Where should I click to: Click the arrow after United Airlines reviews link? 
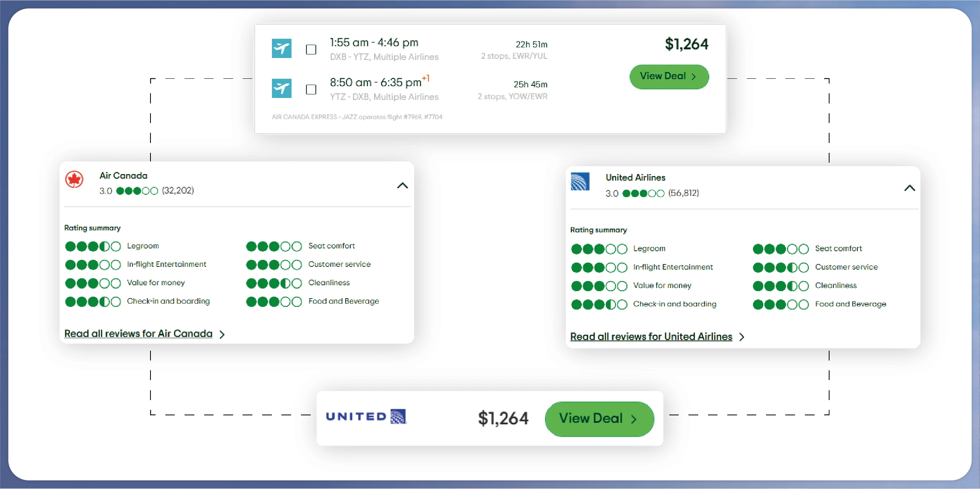point(742,337)
